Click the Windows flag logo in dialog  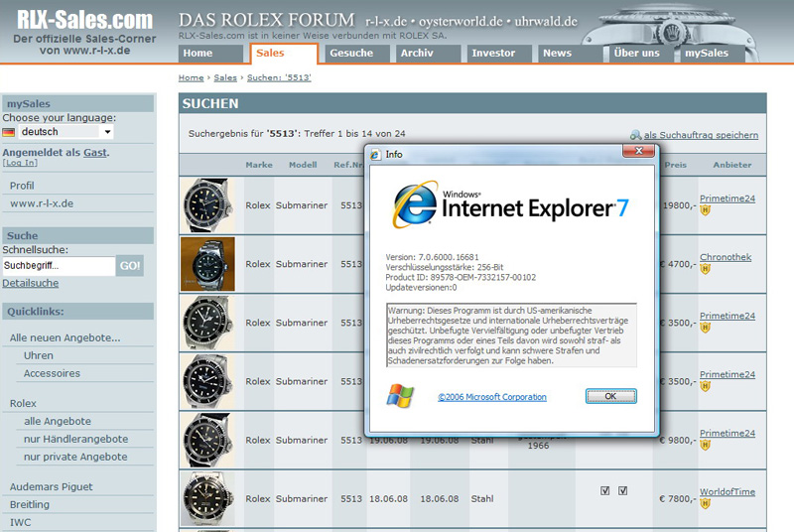coord(400,396)
